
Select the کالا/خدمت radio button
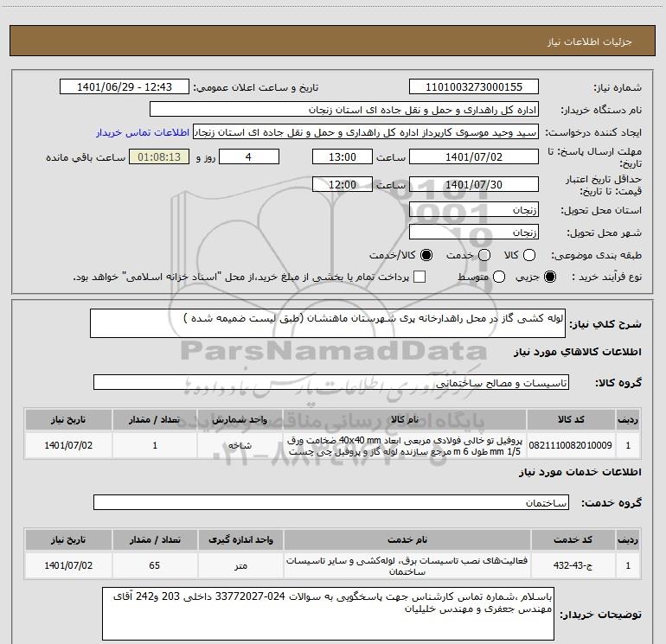[x=426, y=255]
